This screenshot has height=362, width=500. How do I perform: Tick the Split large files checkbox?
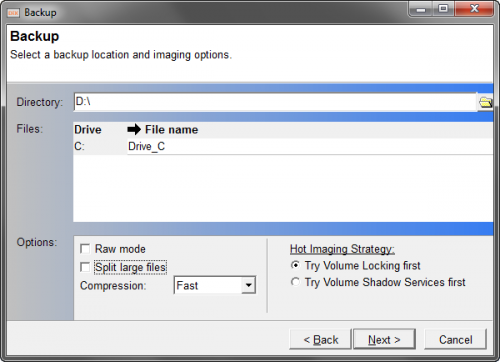point(85,267)
